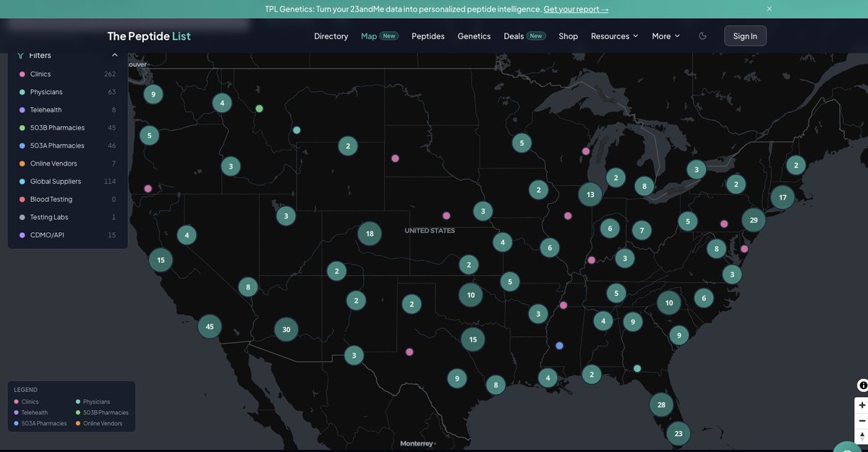
Task: Click the cluster marker showing 30
Action: coord(286,330)
